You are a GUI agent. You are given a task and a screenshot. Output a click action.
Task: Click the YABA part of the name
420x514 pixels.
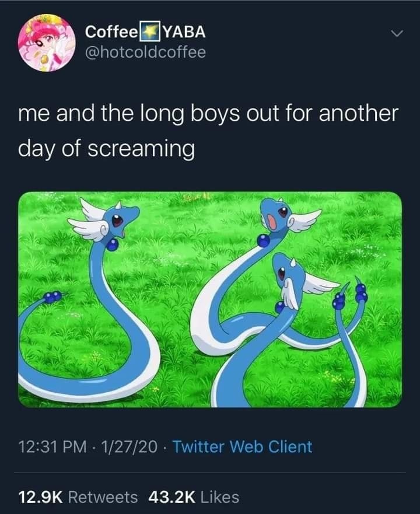(184, 32)
